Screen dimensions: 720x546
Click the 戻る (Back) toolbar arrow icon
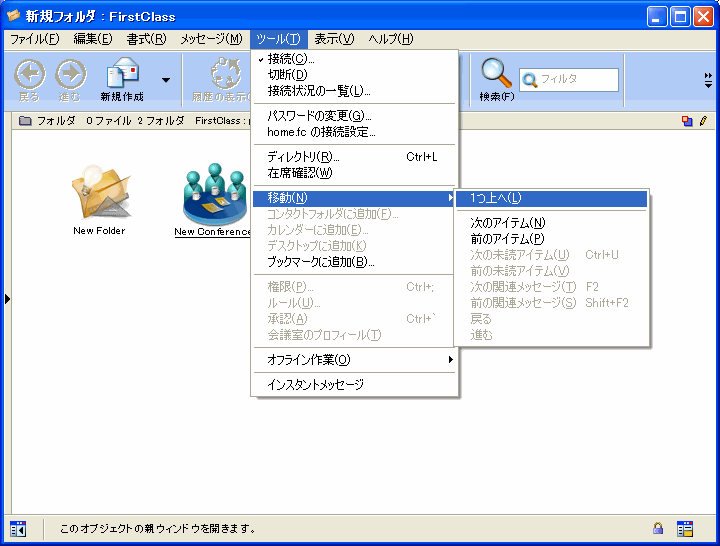click(30, 75)
